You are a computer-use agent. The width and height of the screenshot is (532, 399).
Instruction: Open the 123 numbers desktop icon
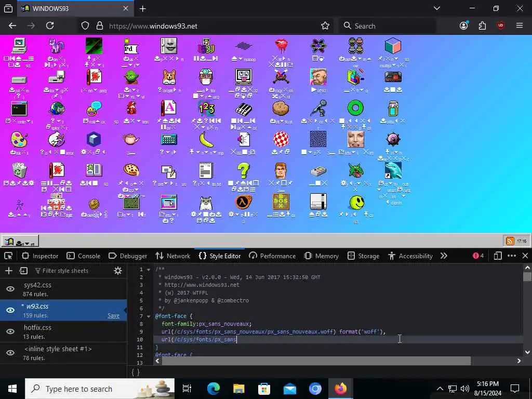206,108
